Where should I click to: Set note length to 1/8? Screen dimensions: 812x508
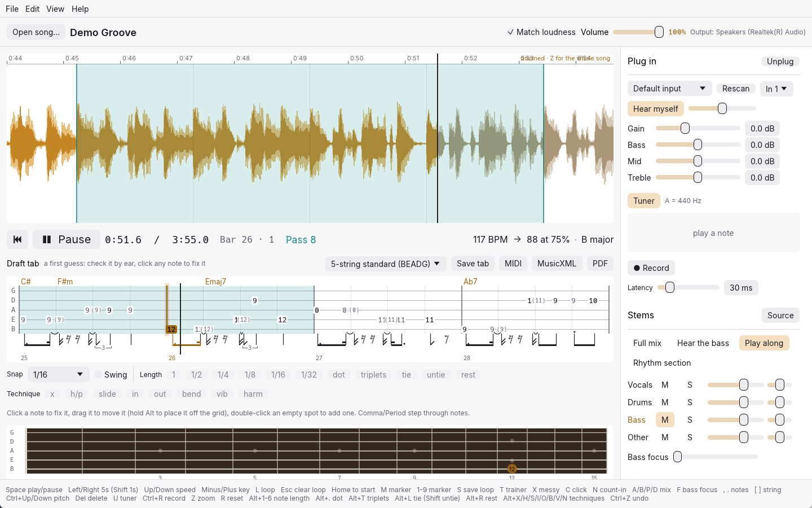coord(250,375)
